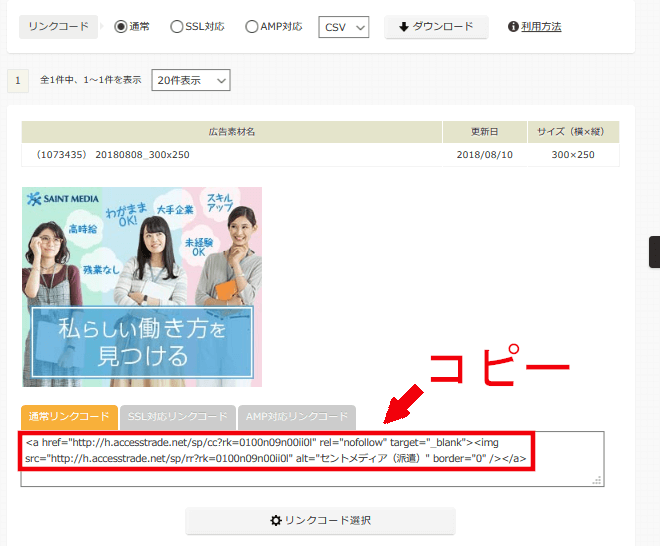Open the CSV format dropdown

pyautogui.click(x=344, y=27)
